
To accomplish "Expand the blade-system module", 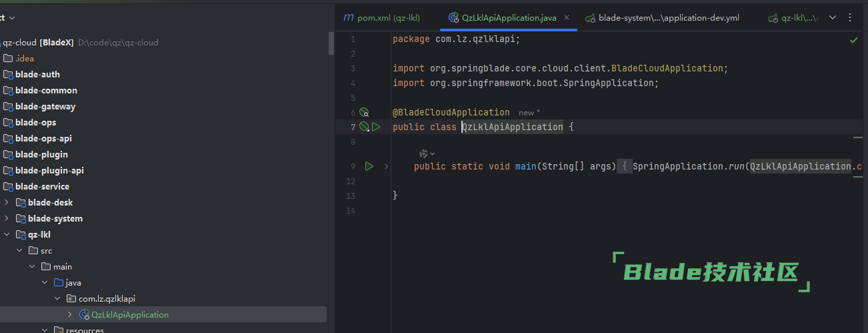I will (7, 218).
